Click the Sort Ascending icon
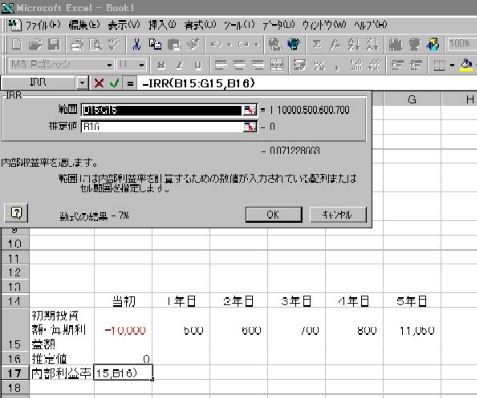 point(353,44)
